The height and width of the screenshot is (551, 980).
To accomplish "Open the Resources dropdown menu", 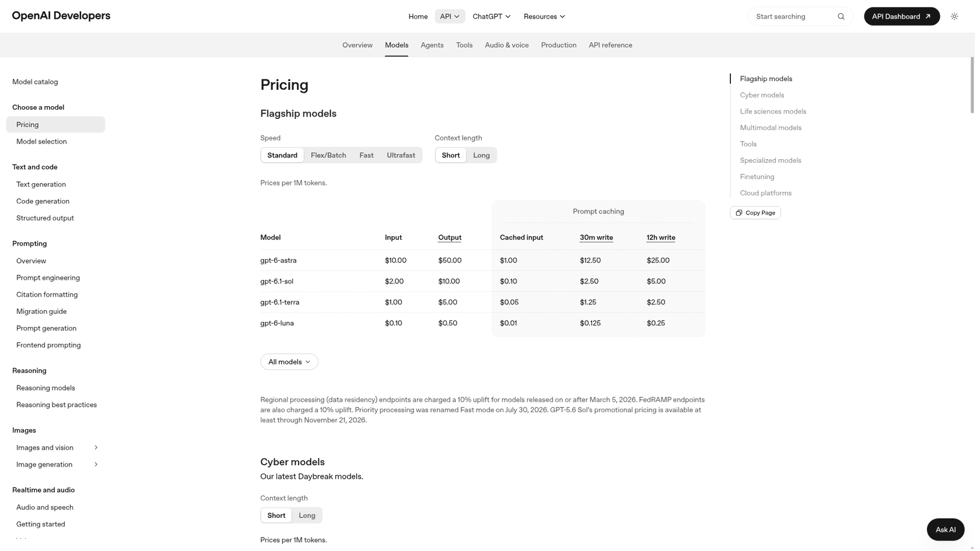I will (544, 16).
